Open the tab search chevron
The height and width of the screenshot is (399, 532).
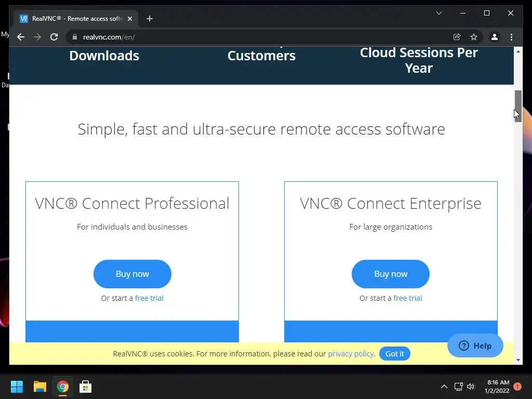coord(438,13)
